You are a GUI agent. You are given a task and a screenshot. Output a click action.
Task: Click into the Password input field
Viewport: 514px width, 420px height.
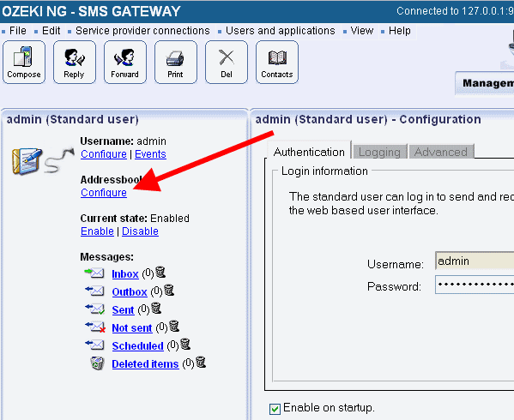[x=475, y=285]
